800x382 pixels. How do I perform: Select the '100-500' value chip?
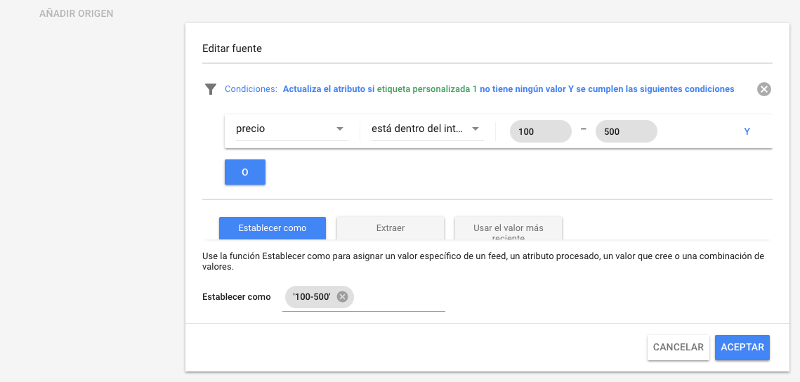coord(312,297)
